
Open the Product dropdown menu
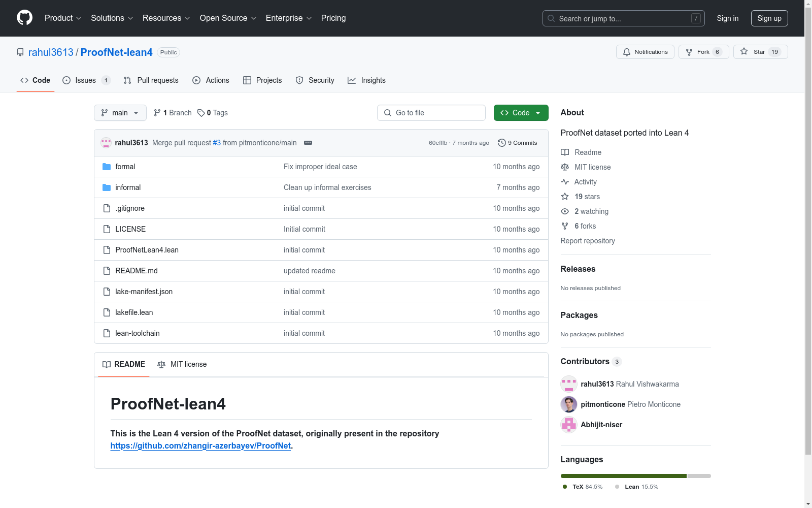pos(63,18)
